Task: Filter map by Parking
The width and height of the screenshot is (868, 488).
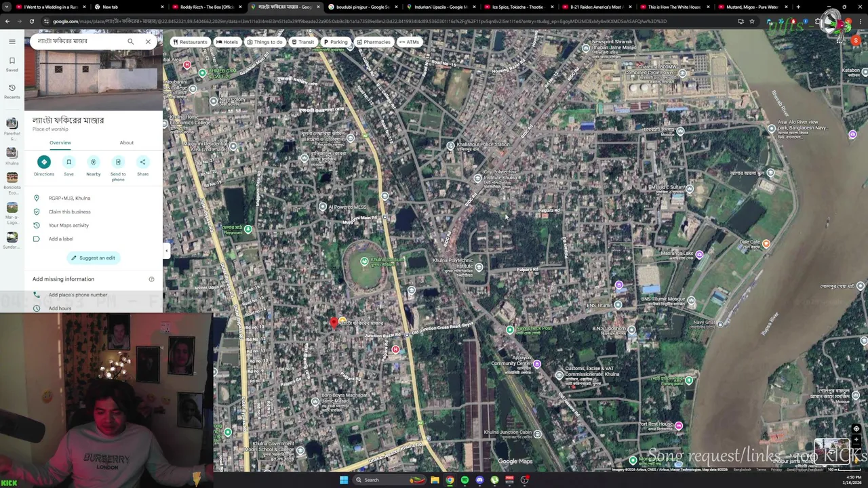Action: [x=335, y=42]
